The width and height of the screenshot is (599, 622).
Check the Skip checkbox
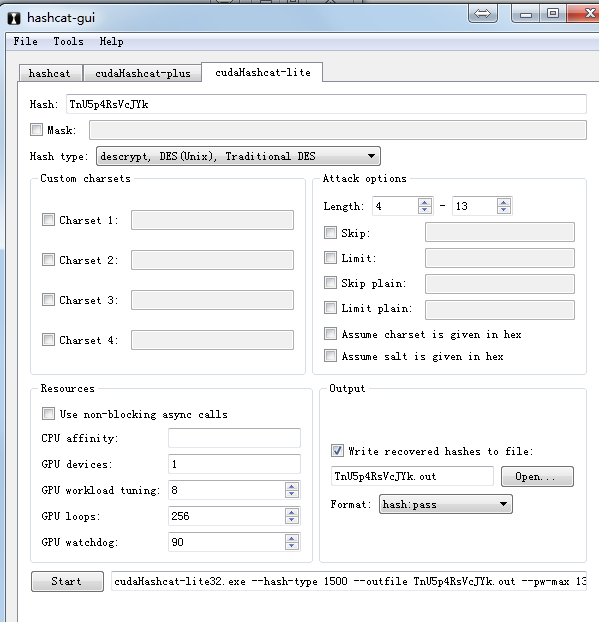tap(330, 232)
